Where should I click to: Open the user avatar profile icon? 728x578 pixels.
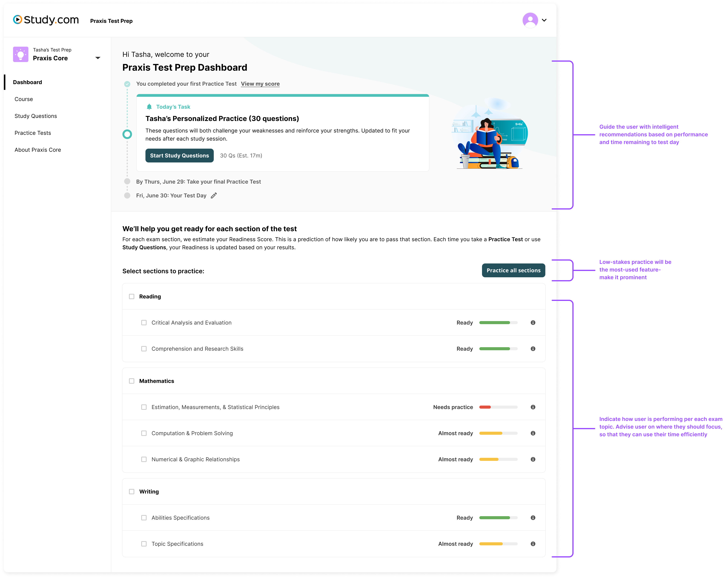(530, 20)
